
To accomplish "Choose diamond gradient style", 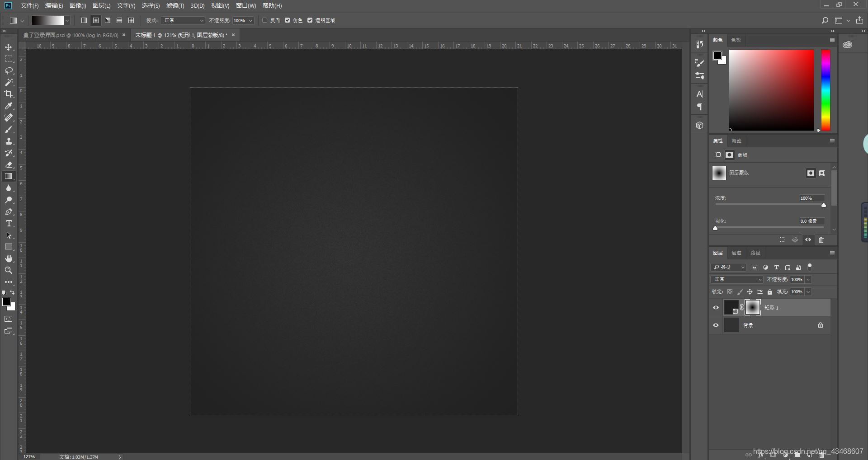I will coord(131,20).
